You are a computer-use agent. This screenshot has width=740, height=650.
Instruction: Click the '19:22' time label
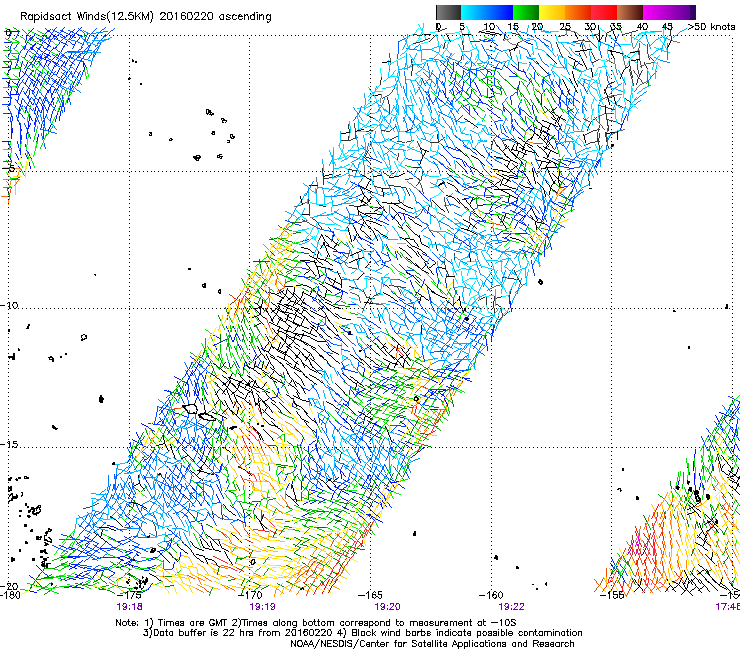[512, 607]
